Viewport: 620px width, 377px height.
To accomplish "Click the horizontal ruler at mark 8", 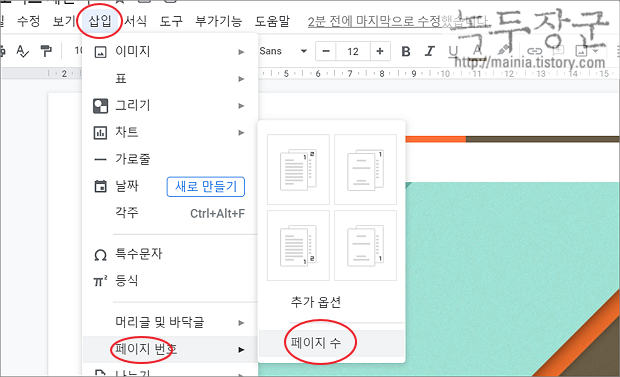I will (x=382, y=74).
